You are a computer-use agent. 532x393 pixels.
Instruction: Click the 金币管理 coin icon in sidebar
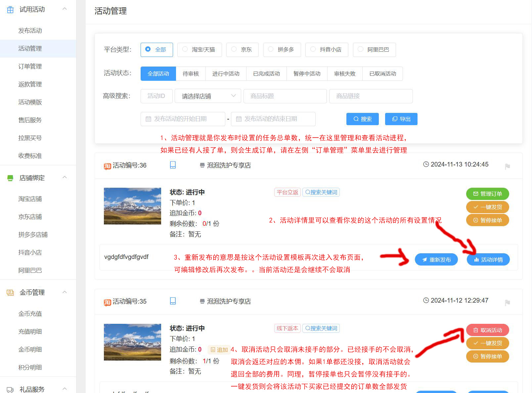(10, 293)
